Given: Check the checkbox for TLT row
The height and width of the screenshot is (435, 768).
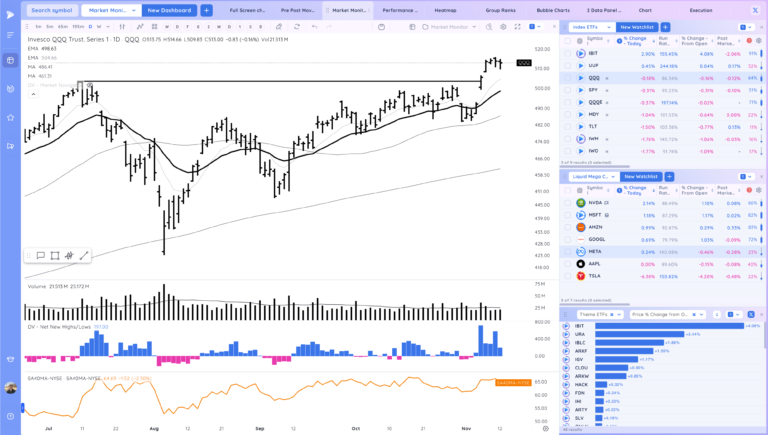Looking at the screenshot, I should click(567, 127).
